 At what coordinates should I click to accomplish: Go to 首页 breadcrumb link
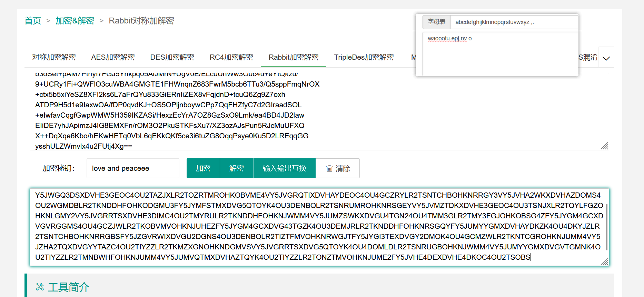pos(33,21)
